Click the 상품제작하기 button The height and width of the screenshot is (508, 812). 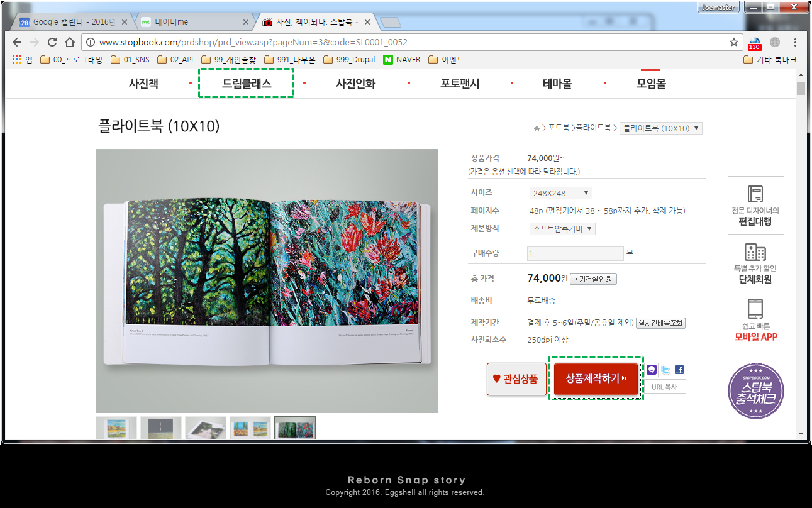(596, 378)
